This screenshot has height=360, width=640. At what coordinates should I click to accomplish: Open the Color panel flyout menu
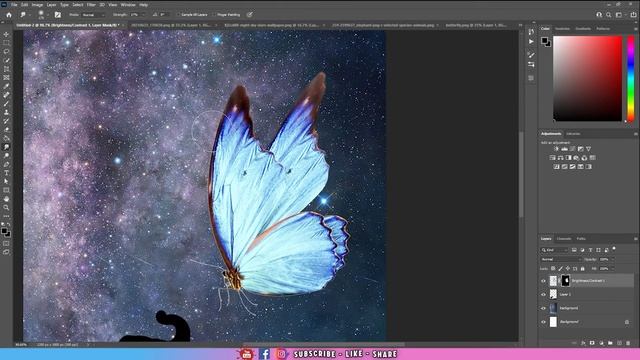click(636, 29)
